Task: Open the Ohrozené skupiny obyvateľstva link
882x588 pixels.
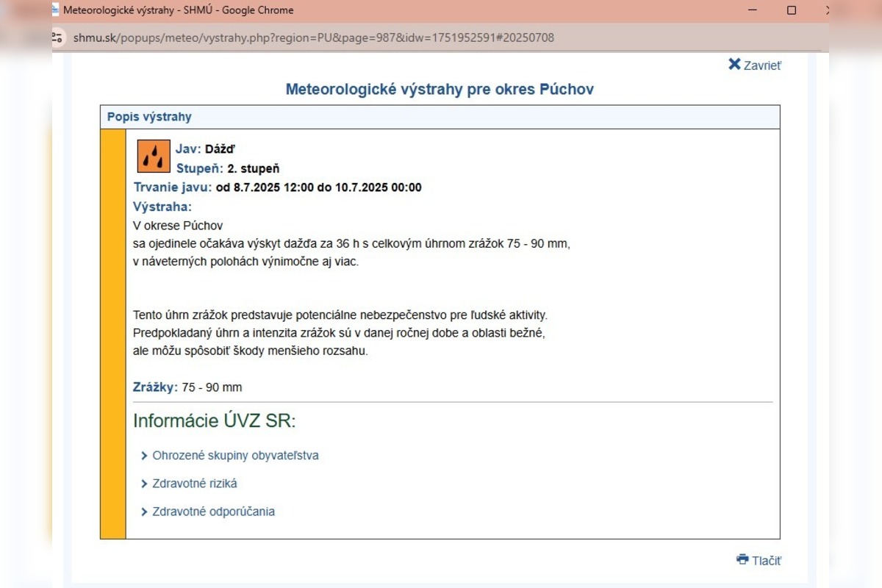Action: 235,456
